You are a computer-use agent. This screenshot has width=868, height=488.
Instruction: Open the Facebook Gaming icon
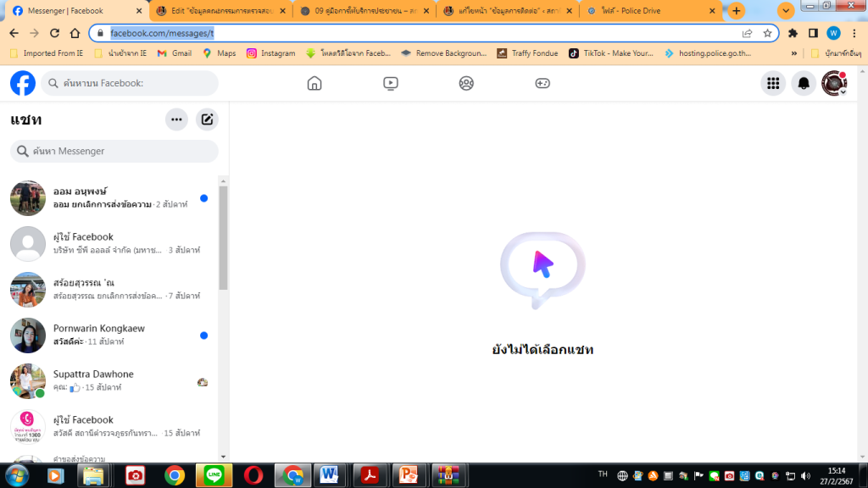[542, 83]
